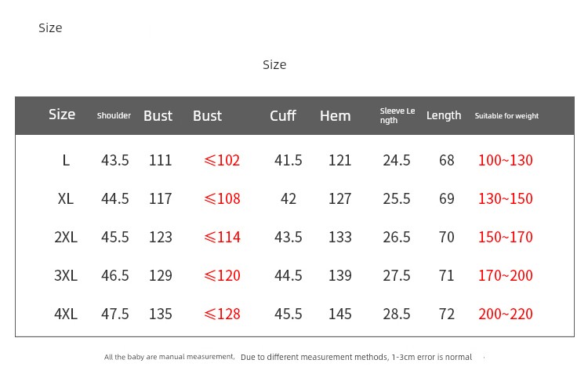Click the red ≤102 bust value

[222, 160]
